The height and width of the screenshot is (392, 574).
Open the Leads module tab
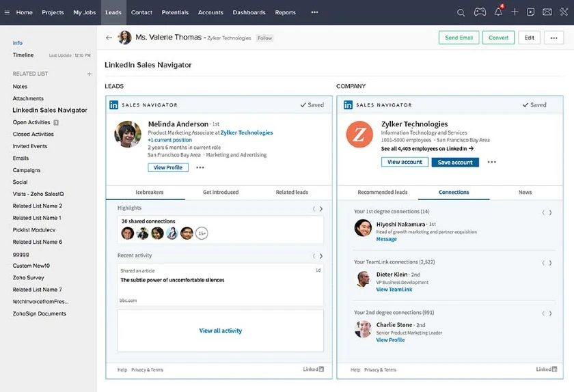coord(113,12)
